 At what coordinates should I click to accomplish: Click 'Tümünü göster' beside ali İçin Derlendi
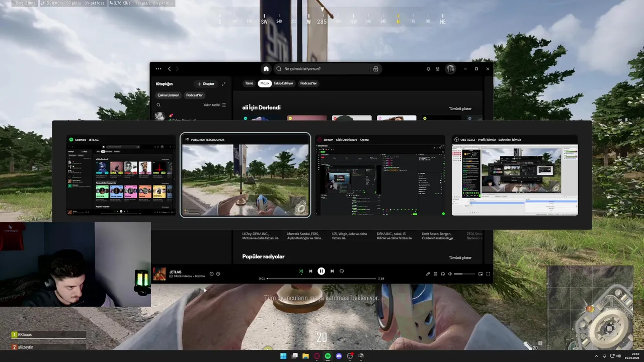point(460,109)
